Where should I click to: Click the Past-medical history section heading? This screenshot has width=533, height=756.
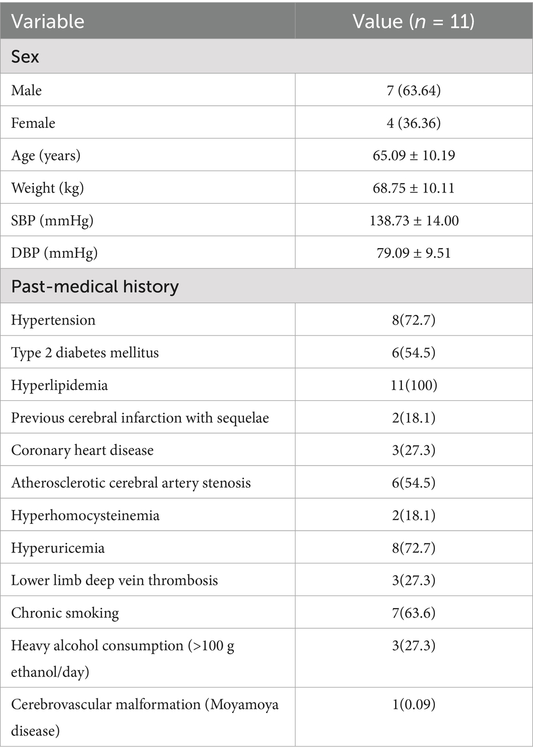click(95, 286)
